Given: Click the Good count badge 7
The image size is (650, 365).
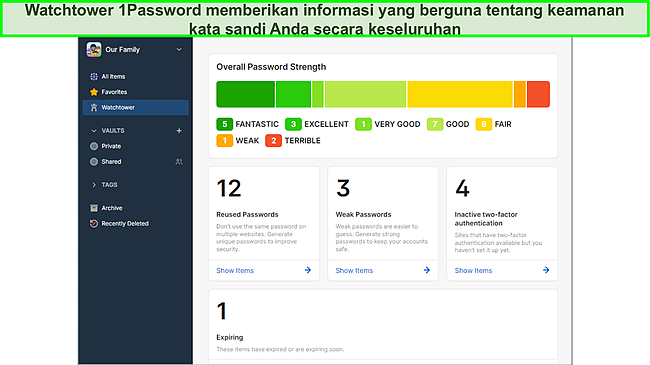Looking at the screenshot, I should click(x=435, y=124).
